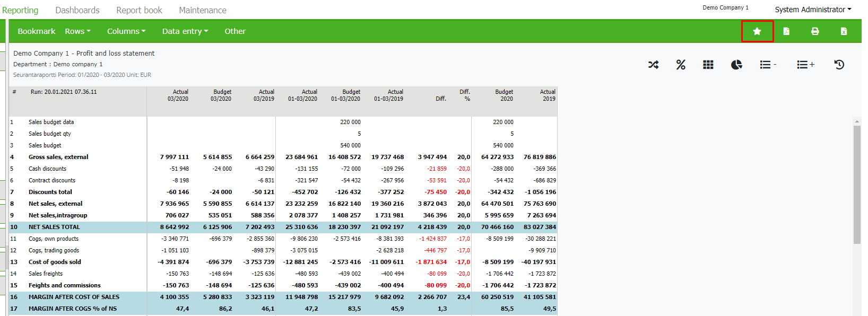This screenshot has width=868, height=316.
Task: Click the Sales budget qty label
Action: pyautogui.click(x=50, y=134)
